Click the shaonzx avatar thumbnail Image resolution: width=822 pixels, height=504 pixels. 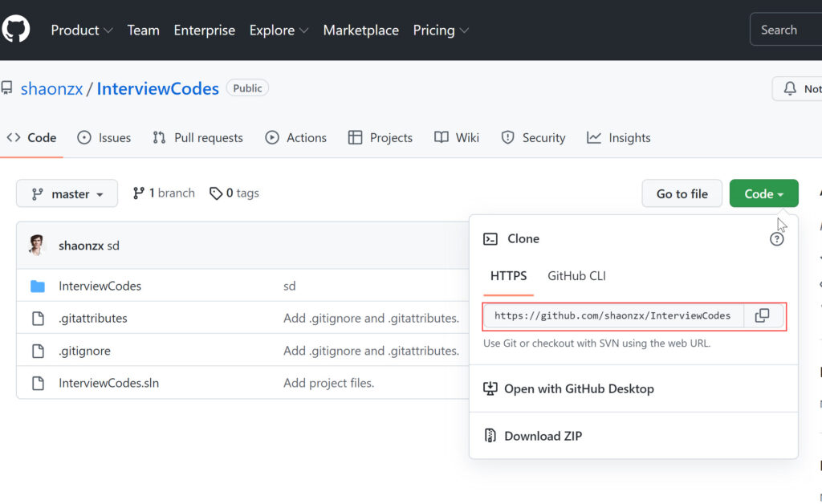37,246
